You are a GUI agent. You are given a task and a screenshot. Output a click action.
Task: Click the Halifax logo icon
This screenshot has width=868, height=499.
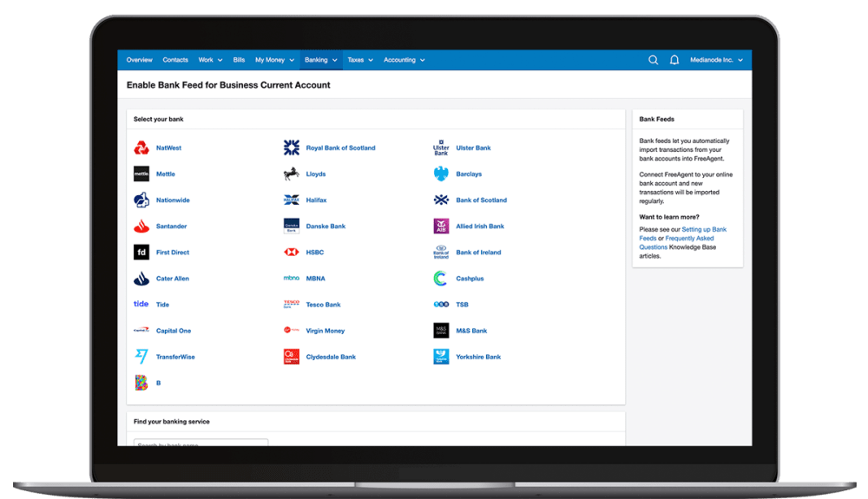tap(292, 200)
